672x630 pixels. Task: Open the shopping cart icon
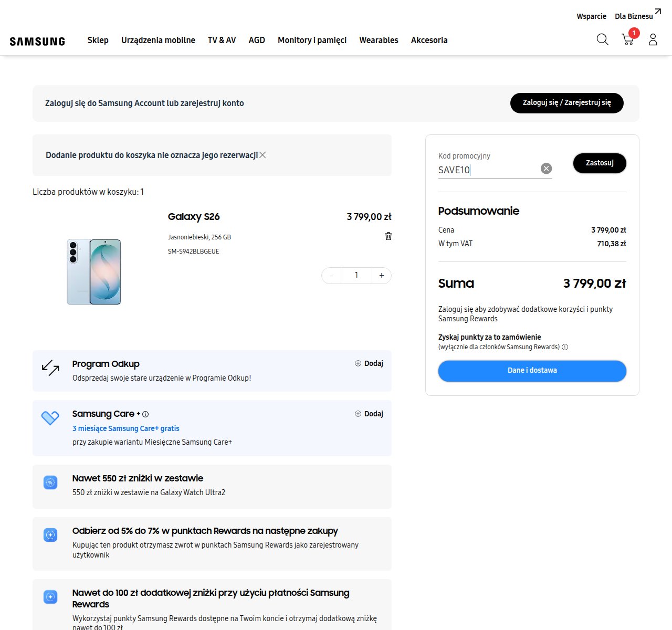click(628, 39)
